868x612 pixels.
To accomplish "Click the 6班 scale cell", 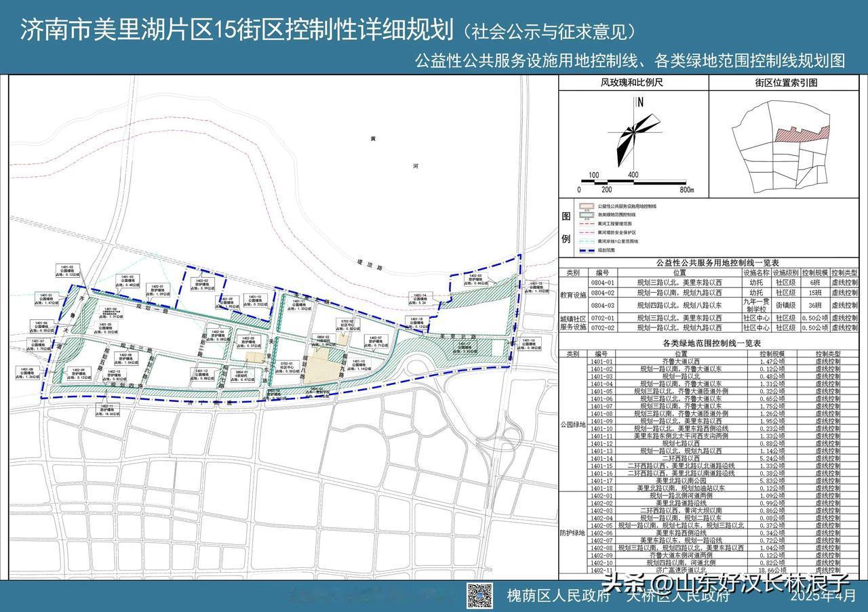I will click(814, 283).
